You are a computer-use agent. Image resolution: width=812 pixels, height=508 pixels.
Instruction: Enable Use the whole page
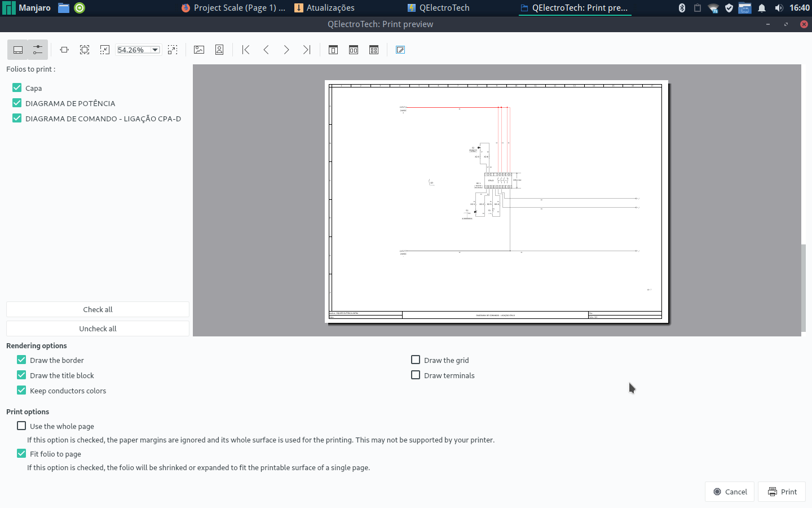[21, 426]
